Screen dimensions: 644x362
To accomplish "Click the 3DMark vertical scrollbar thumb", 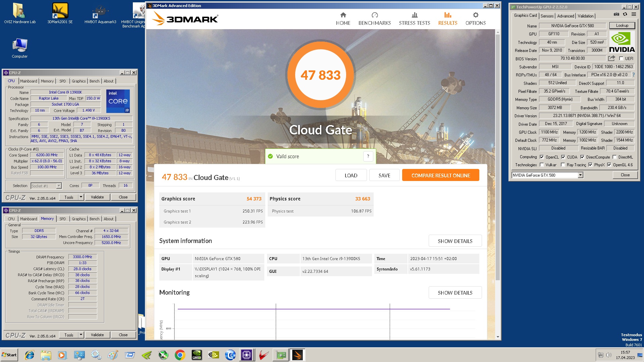I will point(498,158).
